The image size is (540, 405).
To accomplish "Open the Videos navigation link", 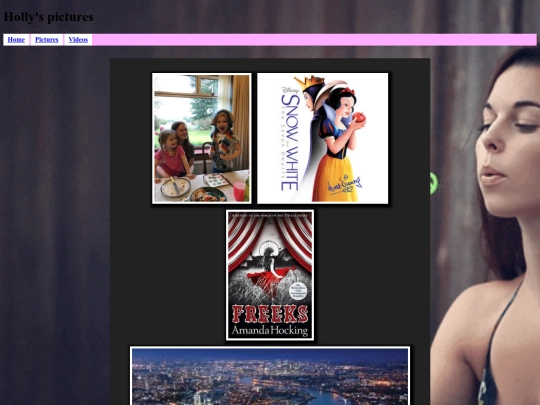I will pyautogui.click(x=78, y=40).
